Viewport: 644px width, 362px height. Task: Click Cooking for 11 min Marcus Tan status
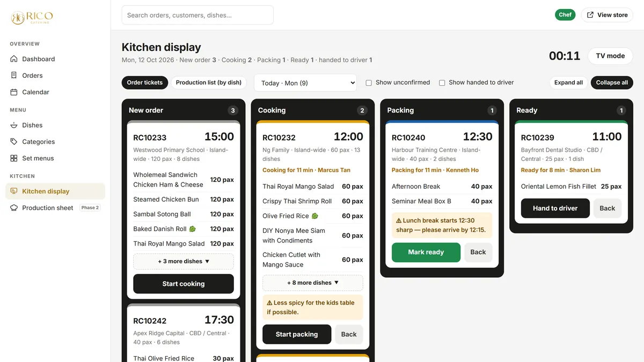[306, 170]
